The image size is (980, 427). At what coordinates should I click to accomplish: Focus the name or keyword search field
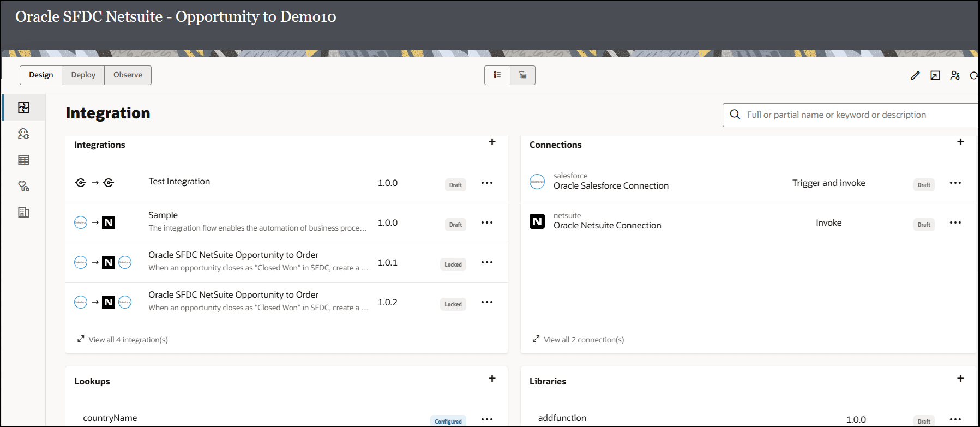coord(851,115)
